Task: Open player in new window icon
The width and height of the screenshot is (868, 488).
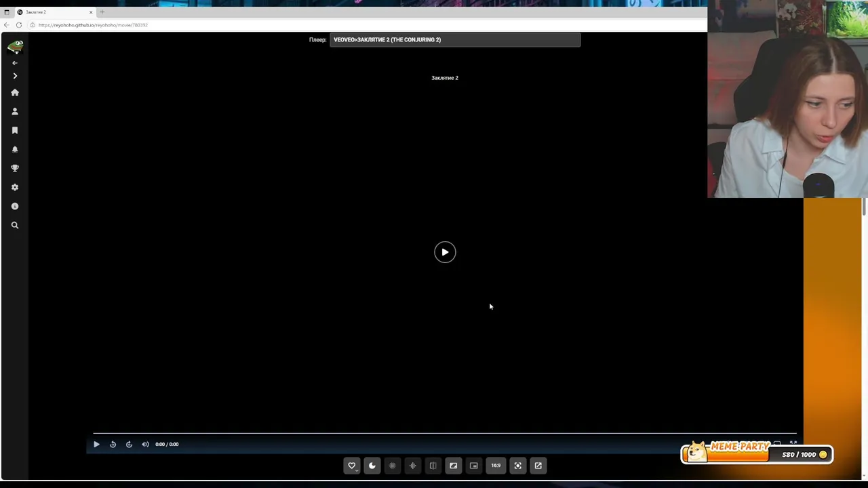Action: pyautogui.click(x=538, y=466)
